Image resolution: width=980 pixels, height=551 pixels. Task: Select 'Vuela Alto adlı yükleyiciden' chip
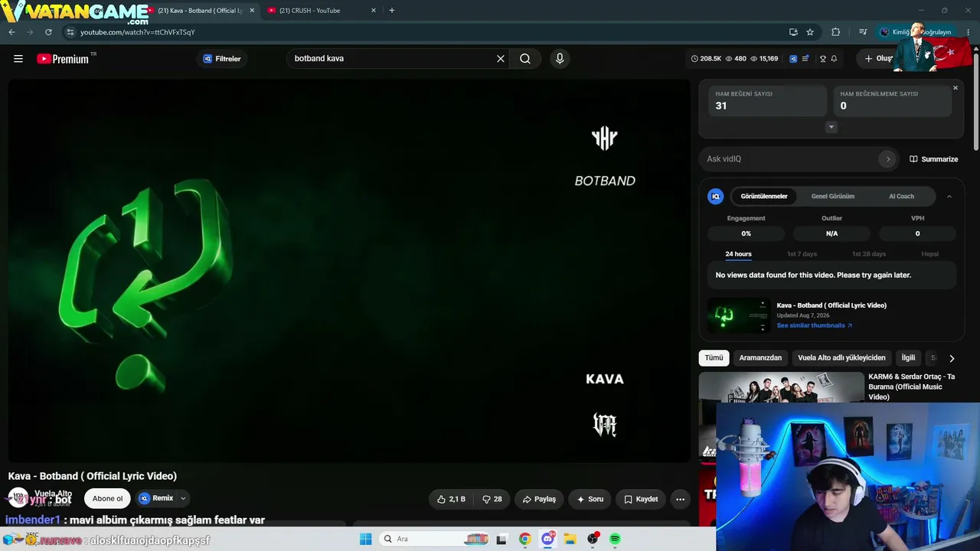[841, 358]
